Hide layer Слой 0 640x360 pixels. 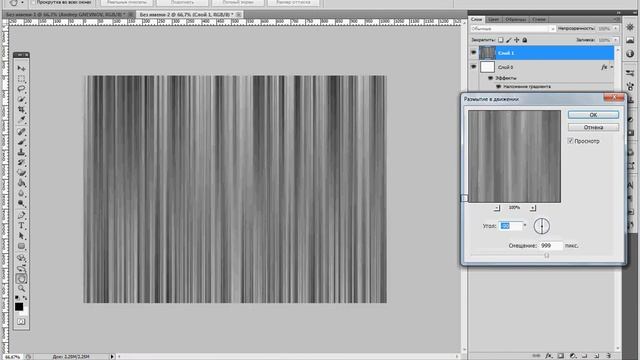coord(473,67)
